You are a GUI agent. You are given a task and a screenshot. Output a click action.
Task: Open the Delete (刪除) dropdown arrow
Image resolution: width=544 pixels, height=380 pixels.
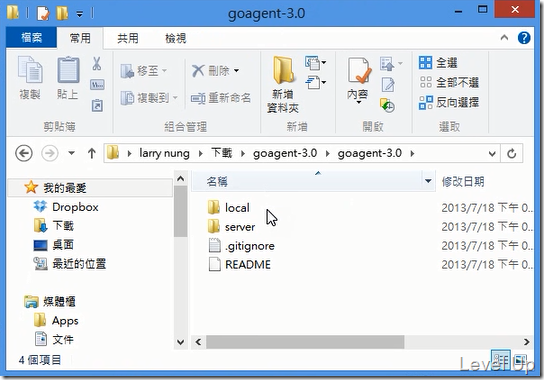pyautogui.click(x=236, y=71)
